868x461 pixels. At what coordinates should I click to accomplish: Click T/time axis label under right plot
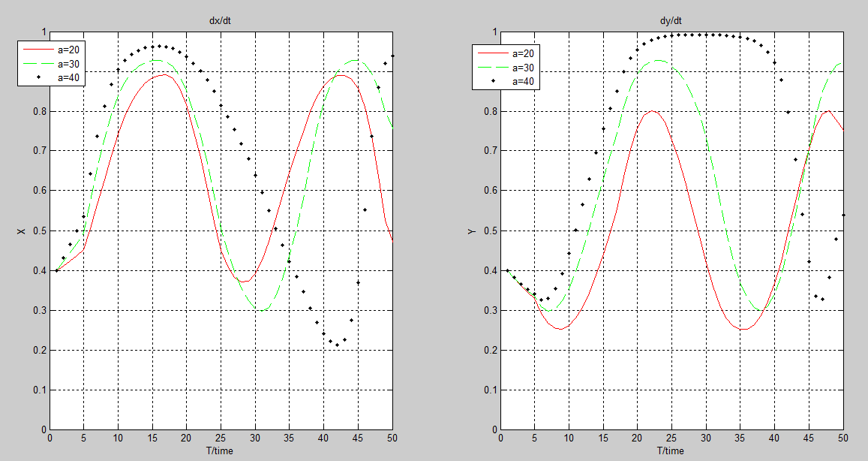click(671, 451)
